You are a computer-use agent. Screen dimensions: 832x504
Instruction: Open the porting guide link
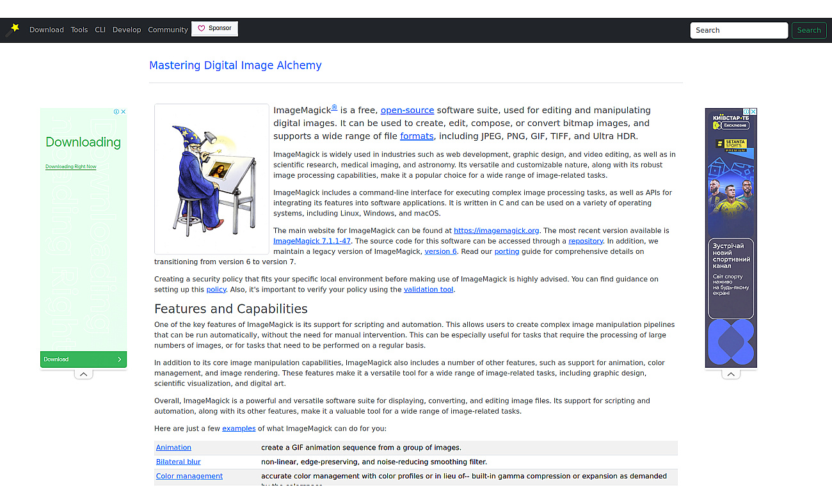pyautogui.click(x=507, y=251)
